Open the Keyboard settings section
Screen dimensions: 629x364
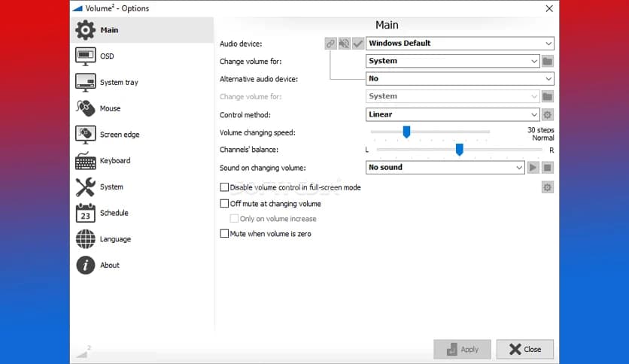point(114,161)
